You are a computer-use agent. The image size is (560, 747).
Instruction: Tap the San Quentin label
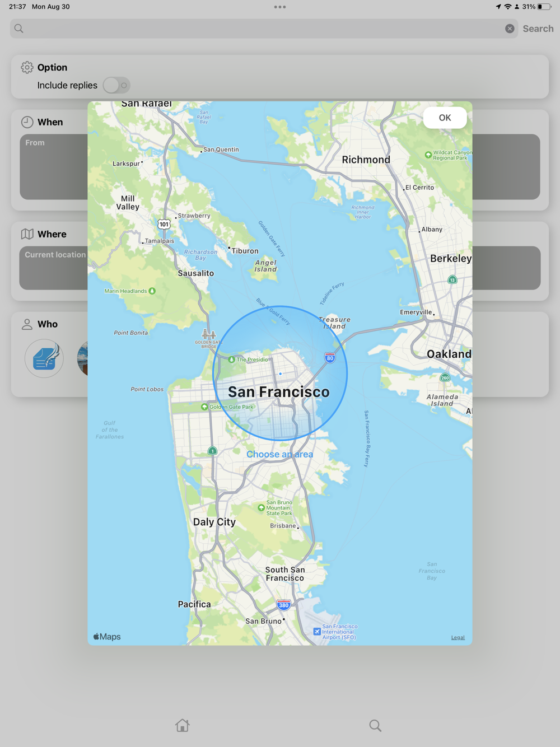tap(221, 150)
